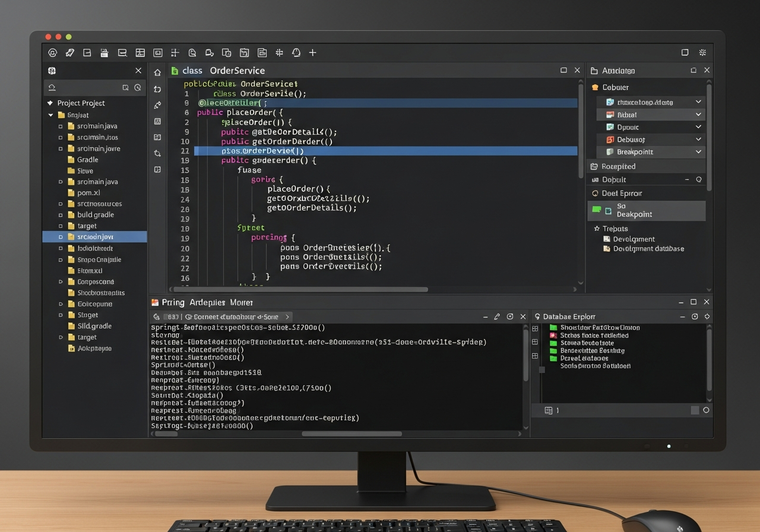Check the box next to srcmain java
The width and height of the screenshot is (760, 532).
click(x=59, y=126)
